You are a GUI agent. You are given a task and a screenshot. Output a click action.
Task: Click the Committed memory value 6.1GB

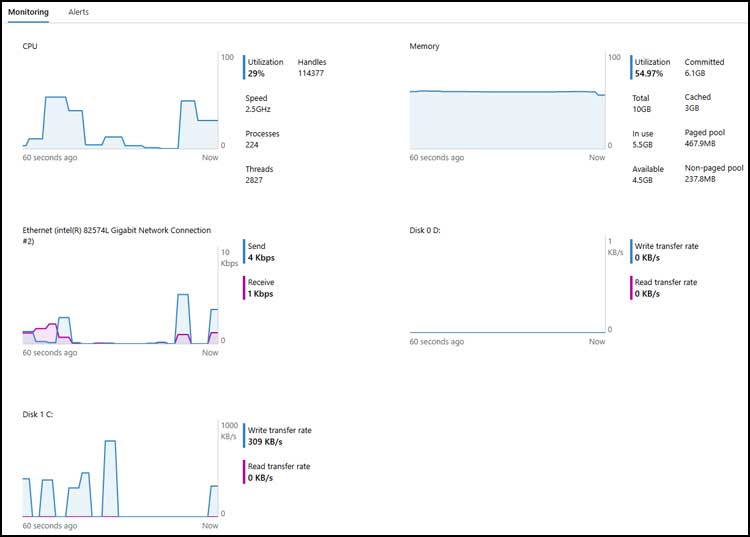click(695, 73)
